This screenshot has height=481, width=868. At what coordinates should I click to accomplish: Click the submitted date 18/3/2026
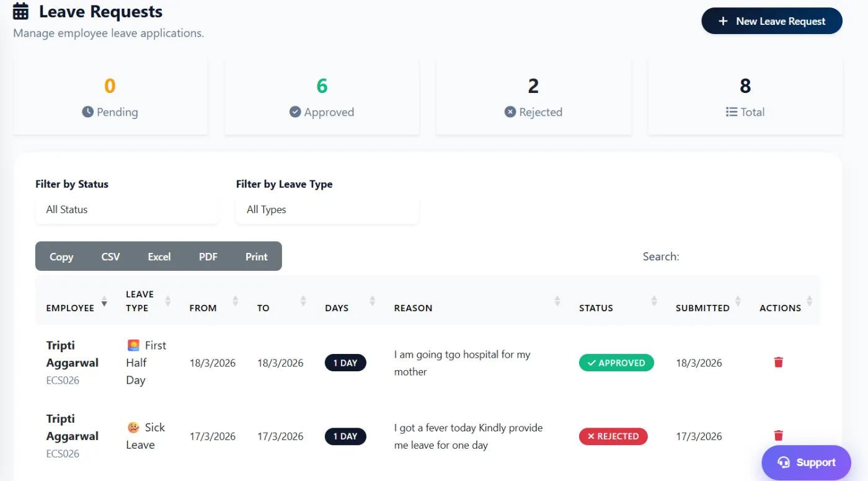699,363
